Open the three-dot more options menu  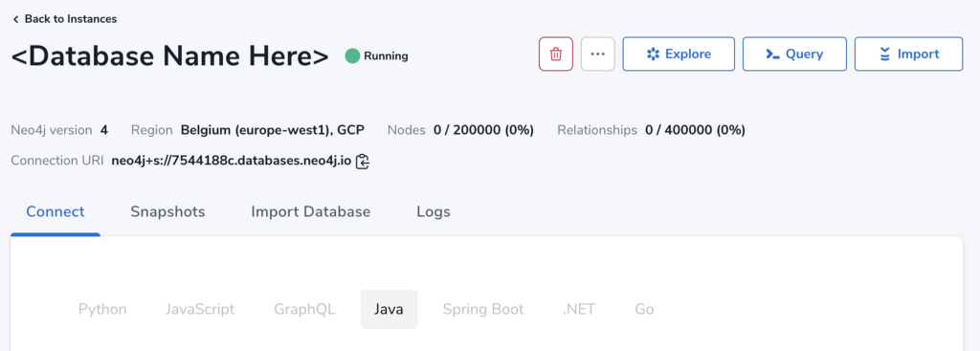tap(597, 54)
